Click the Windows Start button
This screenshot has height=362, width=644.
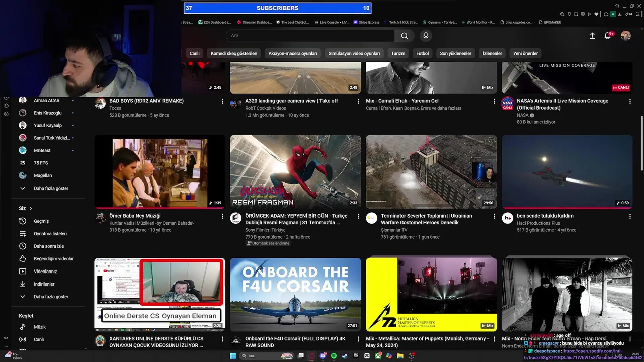pyautogui.click(x=233, y=356)
